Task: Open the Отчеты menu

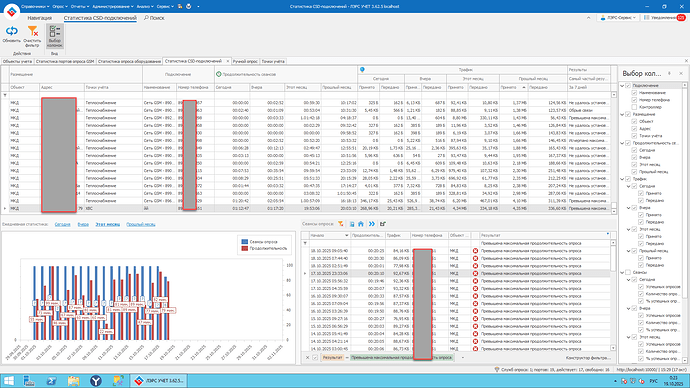Action: click(80, 6)
